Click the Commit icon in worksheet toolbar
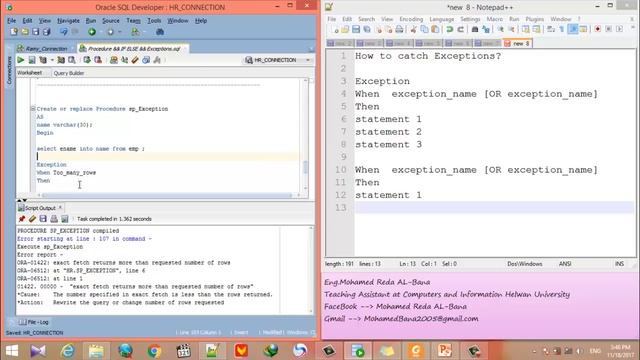Screen dimensions: 640x360 [x=87, y=60]
